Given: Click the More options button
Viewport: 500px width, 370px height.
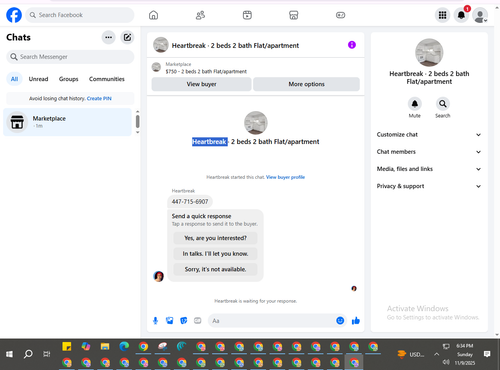Looking at the screenshot, I should coord(306,84).
